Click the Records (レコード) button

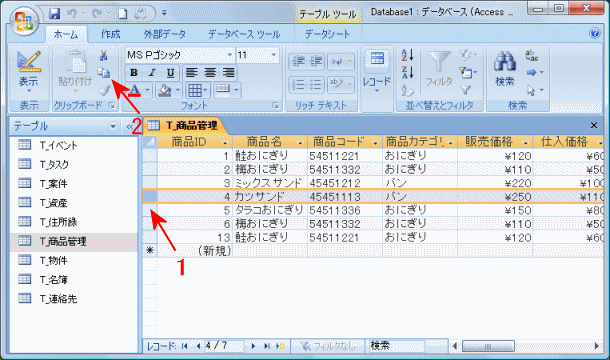point(377,72)
